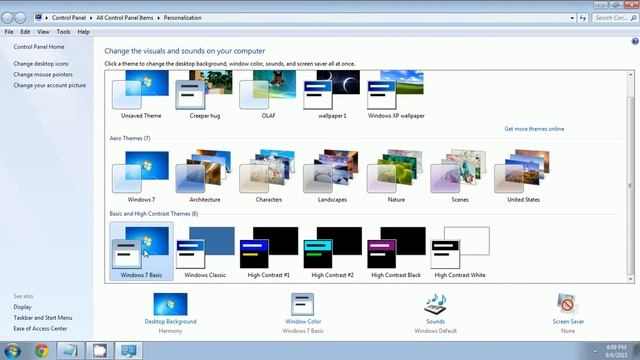Open the Edit menu
The width and height of the screenshot is (640, 360).
tap(25, 31)
